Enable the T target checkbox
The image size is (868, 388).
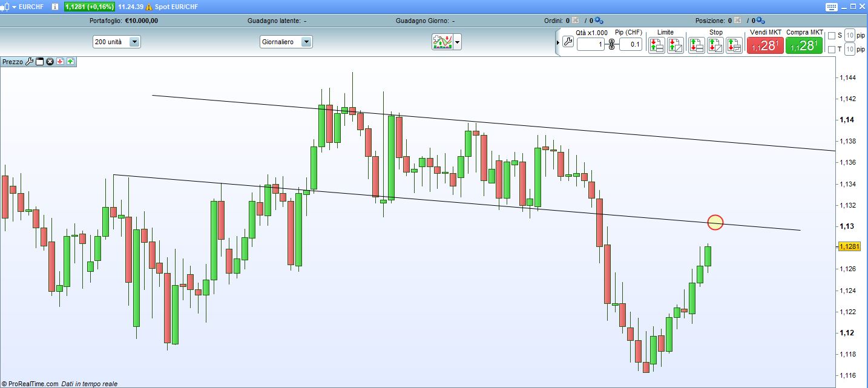click(832, 50)
